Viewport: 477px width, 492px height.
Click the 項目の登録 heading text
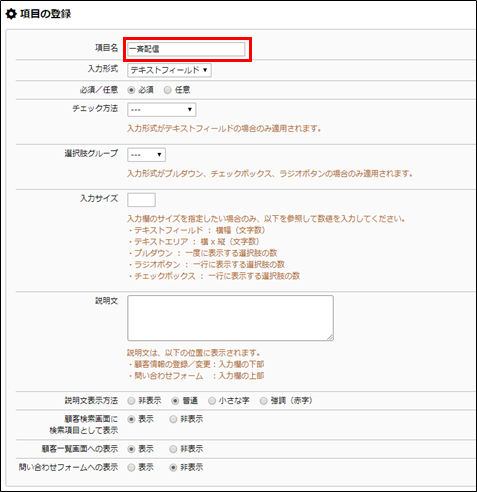46,14
